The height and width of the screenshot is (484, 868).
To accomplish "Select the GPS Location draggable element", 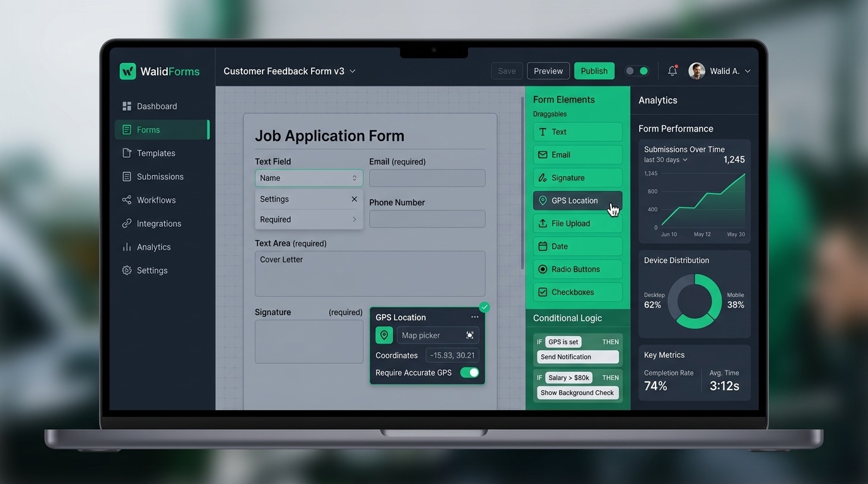I will pos(578,200).
